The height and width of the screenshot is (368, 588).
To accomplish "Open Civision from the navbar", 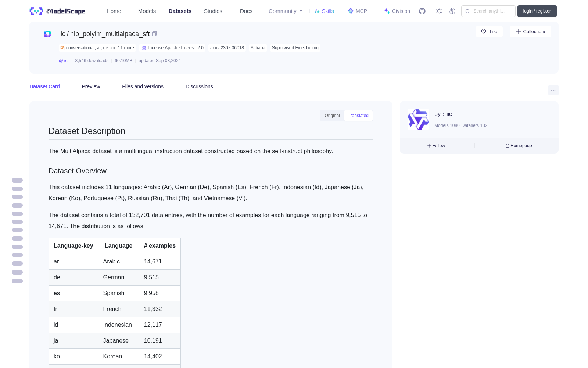I will tap(397, 11).
